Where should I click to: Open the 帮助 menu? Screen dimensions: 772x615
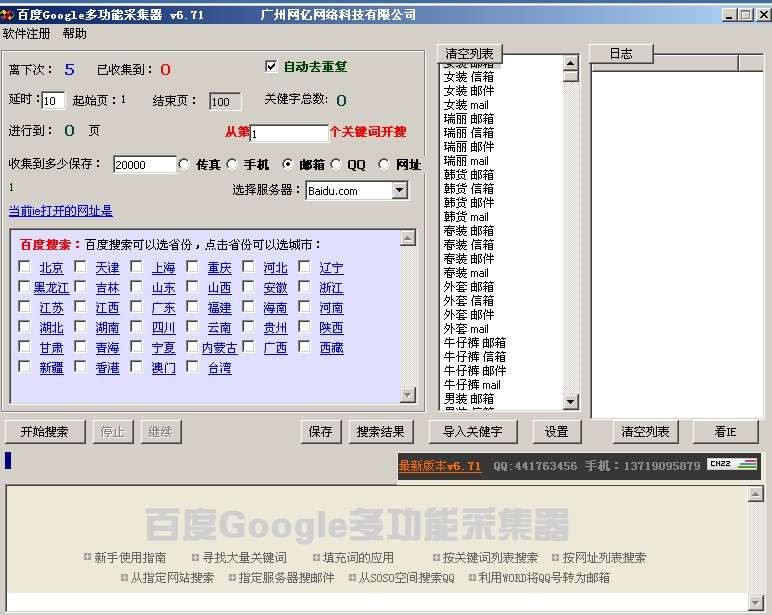(x=75, y=33)
